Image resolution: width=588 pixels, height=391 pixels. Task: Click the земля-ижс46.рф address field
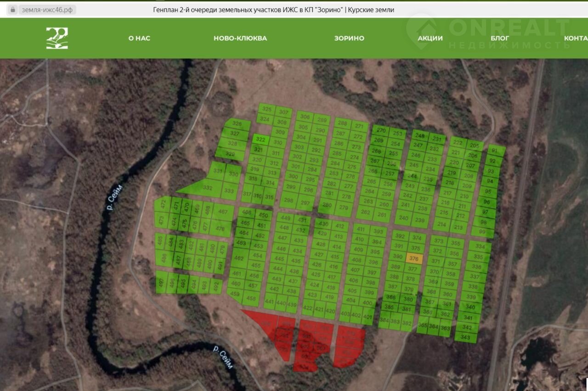click(47, 10)
